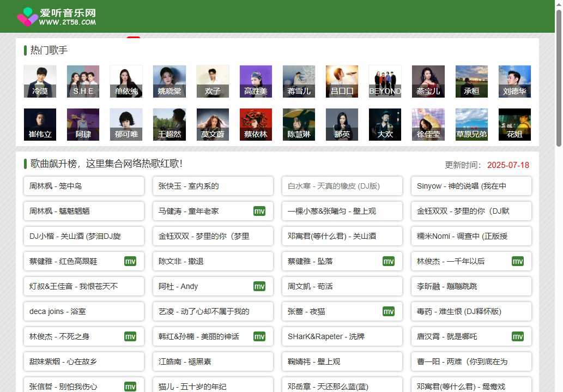This screenshot has height=392, width=563.
Task: Play the MV for 蔡健雅 - 红色高跟鞋
Action: [x=130, y=261]
